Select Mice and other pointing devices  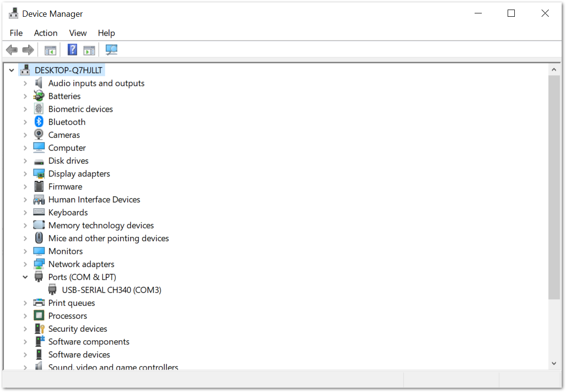click(108, 238)
